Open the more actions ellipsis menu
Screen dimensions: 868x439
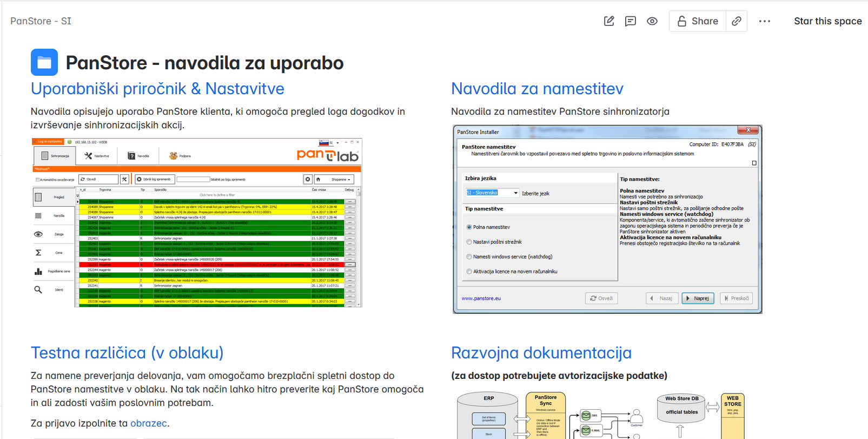[x=765, y=21]
